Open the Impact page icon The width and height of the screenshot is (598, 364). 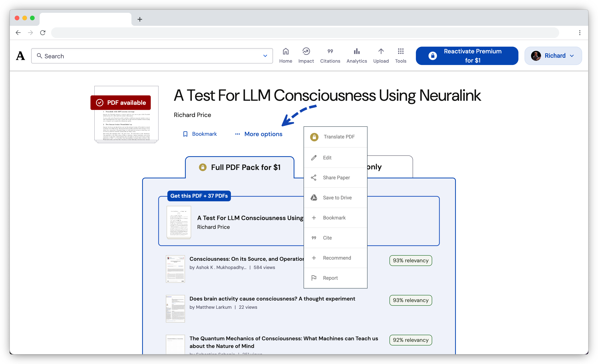pos(306,51)
